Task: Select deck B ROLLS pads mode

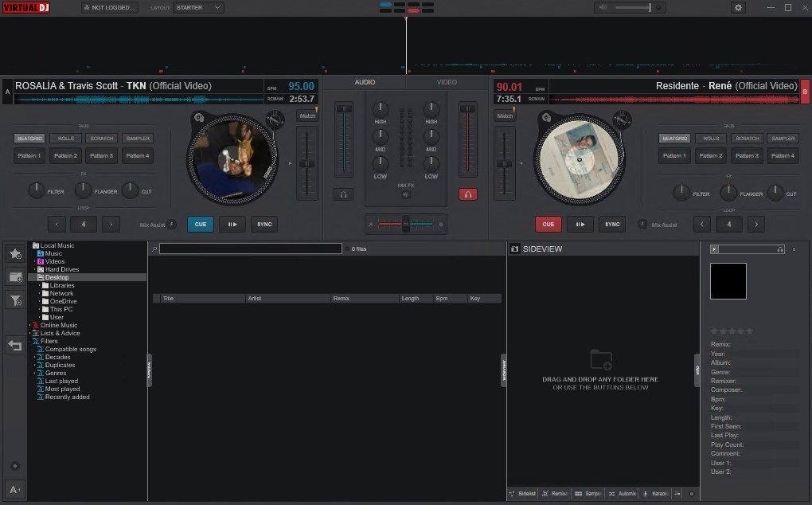Action: [x=711, y=139]
